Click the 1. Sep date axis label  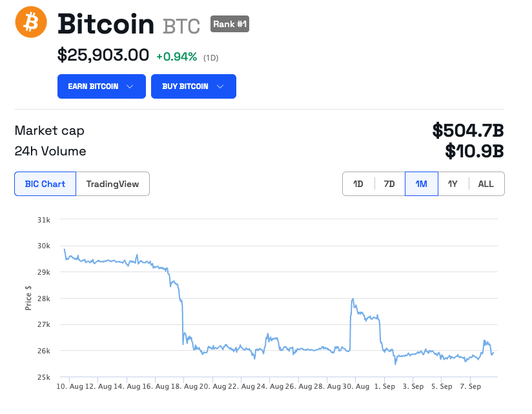click(384, 386)
